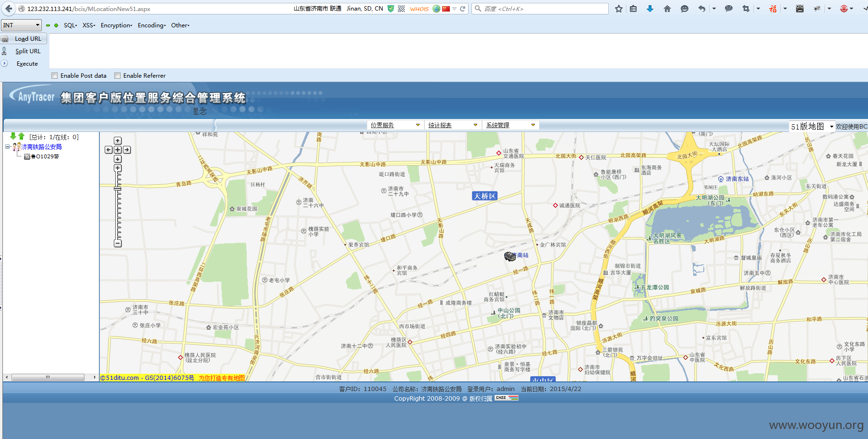Open the 统计报表 dropdown menu
The height and width of the screenshot is (439, 868).
click(453, 125)
